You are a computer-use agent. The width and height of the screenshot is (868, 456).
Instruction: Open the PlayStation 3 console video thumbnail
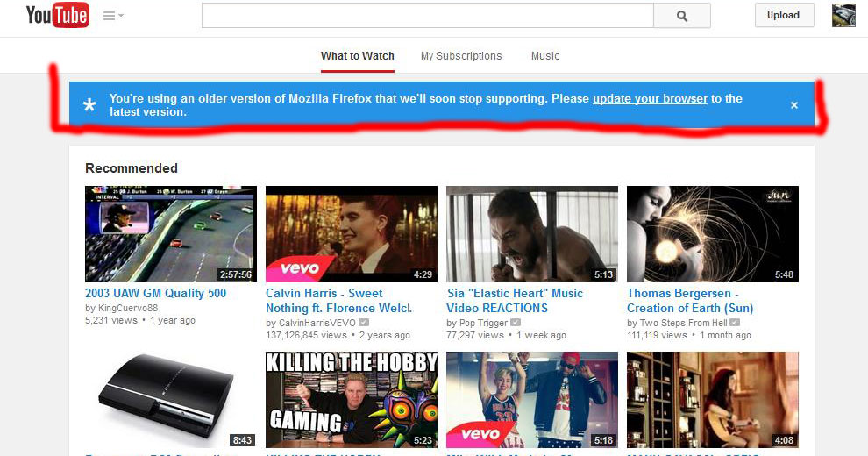click(170, 400)
